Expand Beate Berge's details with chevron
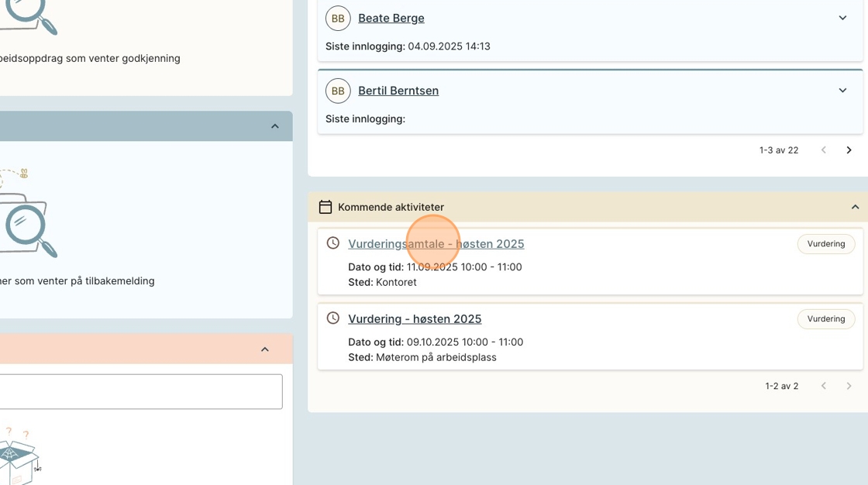This screenshot has height=485, width=868. [x=842, y=18]
